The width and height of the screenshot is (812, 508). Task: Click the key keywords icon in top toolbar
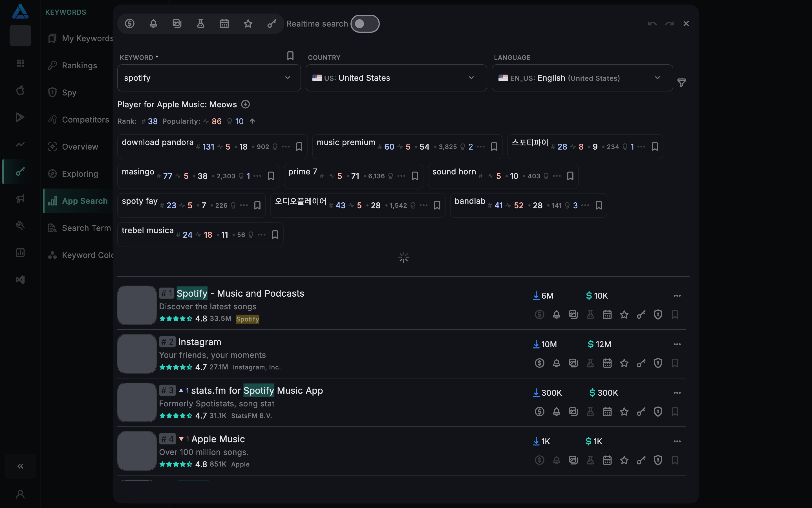272,23
